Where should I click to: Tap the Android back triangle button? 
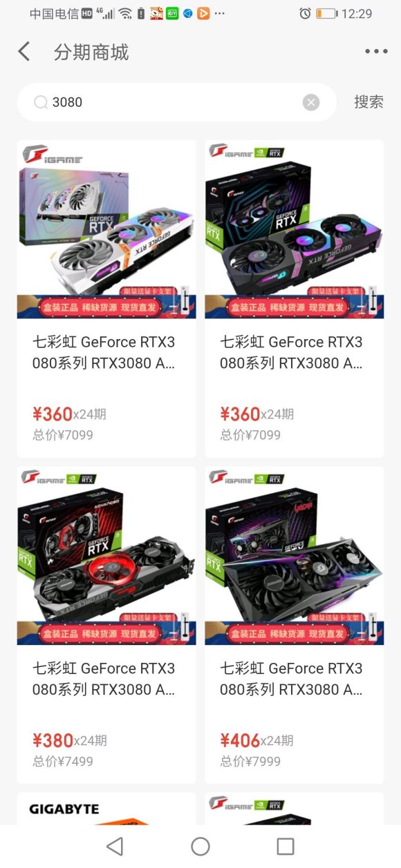click(115, 846)
